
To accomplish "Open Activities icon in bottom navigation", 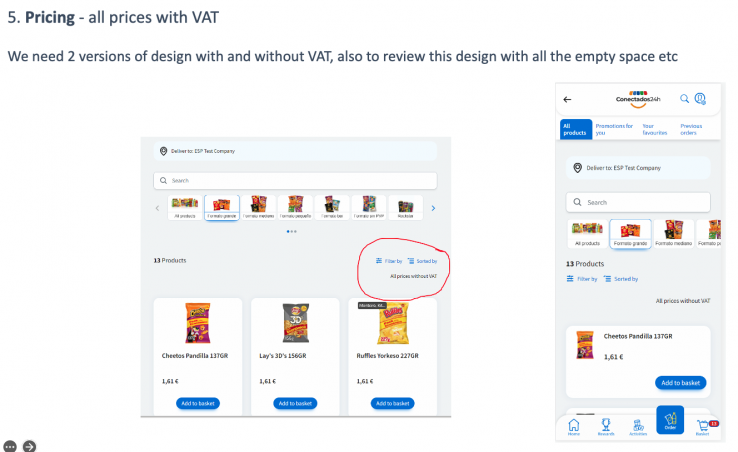I will (638, 427).
